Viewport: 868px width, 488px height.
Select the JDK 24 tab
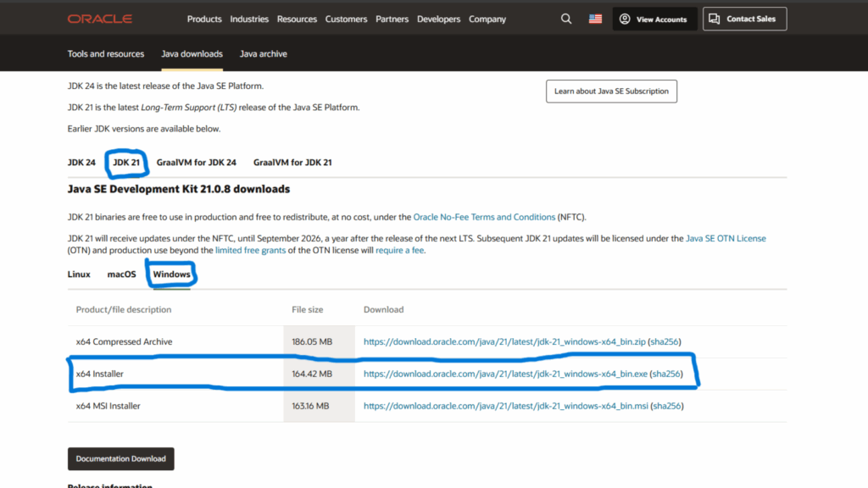81,163
